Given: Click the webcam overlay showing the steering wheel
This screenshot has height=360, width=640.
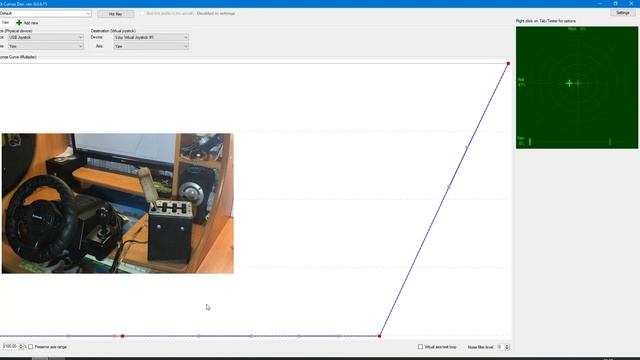Looking at the screenshot, I should (118, 203).
